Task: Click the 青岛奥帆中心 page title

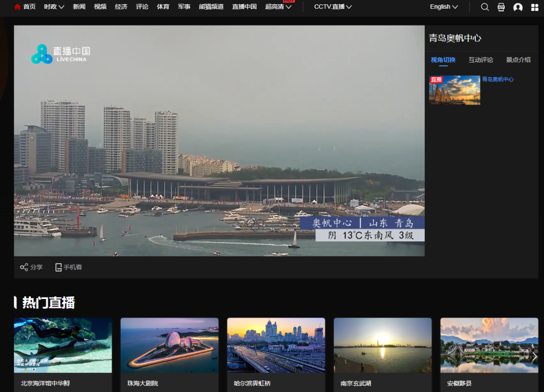Action: pyautogui.click(x=455, y=38)
